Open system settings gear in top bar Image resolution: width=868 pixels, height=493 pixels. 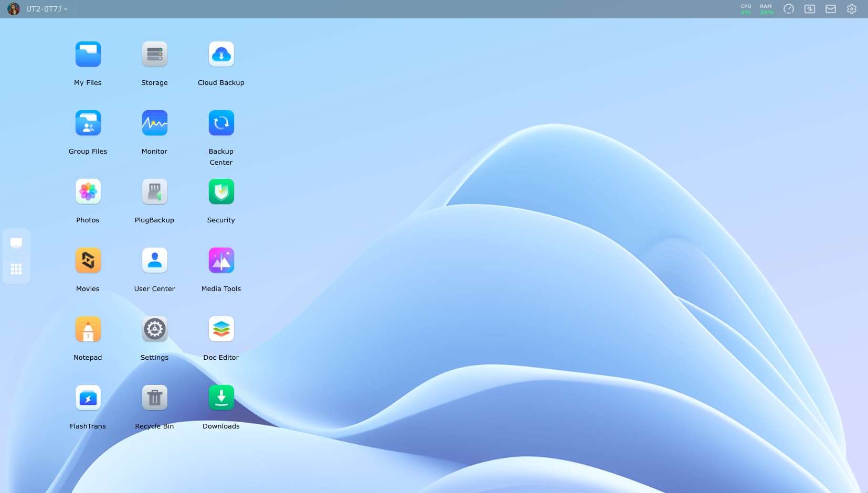click(x=851, y=9)
